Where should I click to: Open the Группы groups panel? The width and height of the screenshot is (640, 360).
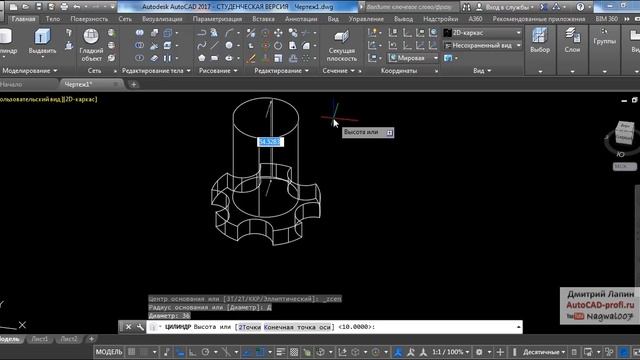(604, 37)
